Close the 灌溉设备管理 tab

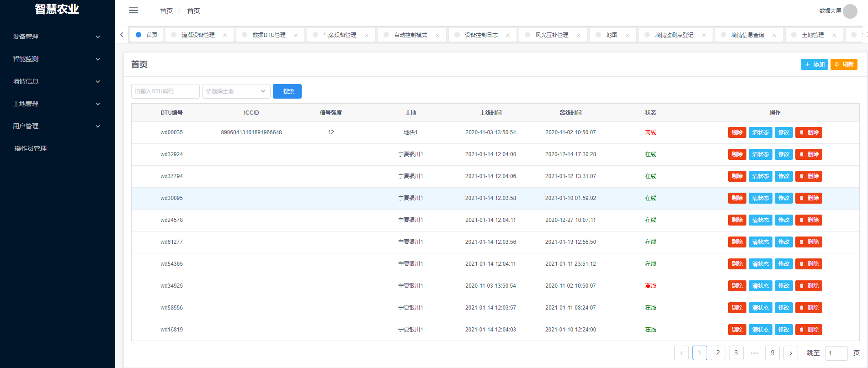click(225, 35)
